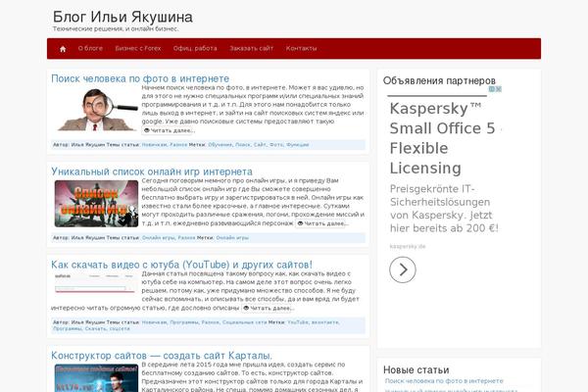Click 'Читать далее' in the photo search post
The height and width of the screenshot is (392, 588).
[169, 130]
